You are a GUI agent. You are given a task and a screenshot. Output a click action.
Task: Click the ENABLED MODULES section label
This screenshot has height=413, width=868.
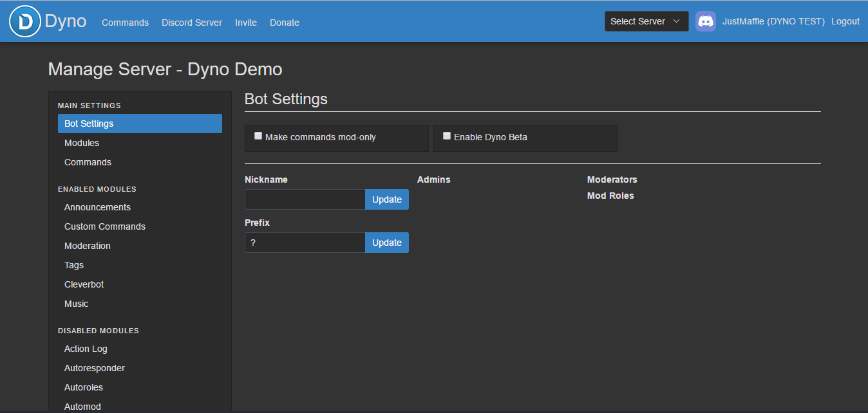[97, 189]
